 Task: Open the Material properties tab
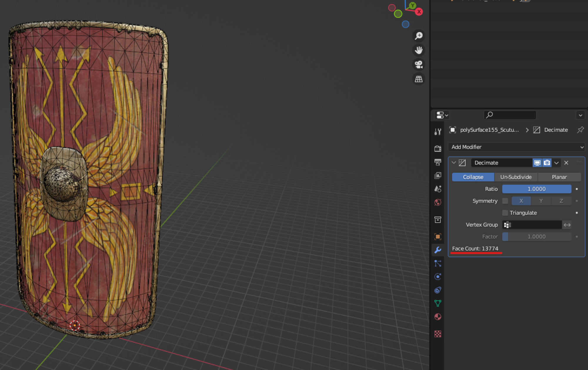pos(438,317)
